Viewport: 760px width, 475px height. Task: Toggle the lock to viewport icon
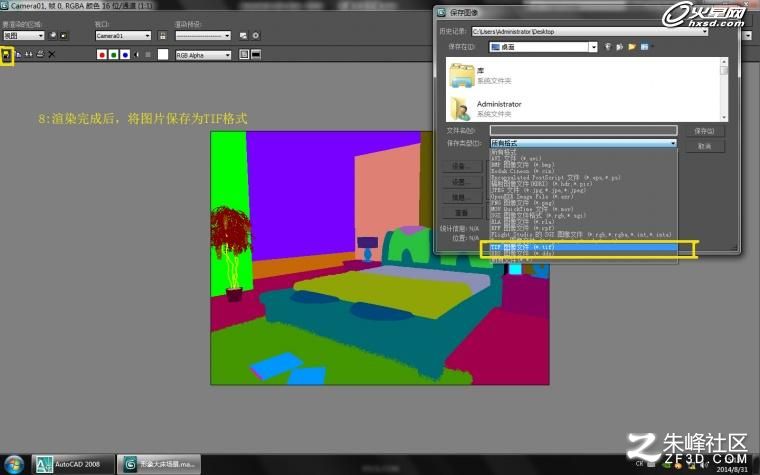[163, 36]
